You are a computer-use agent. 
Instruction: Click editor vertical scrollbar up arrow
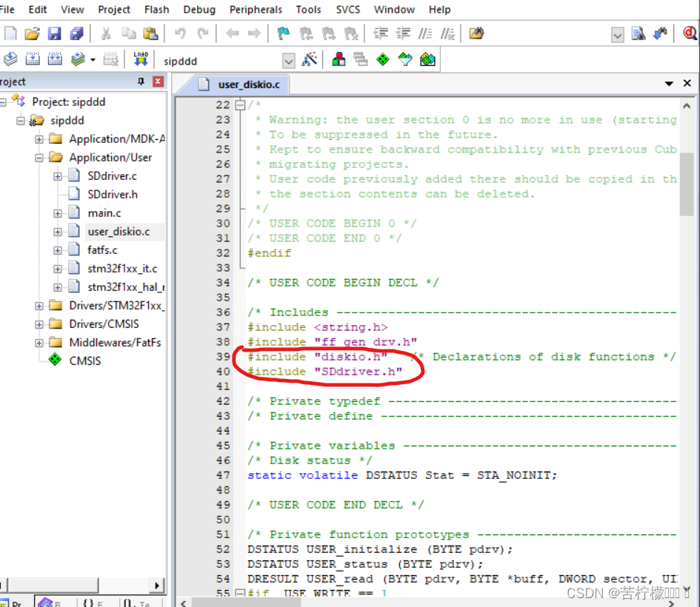687,106
